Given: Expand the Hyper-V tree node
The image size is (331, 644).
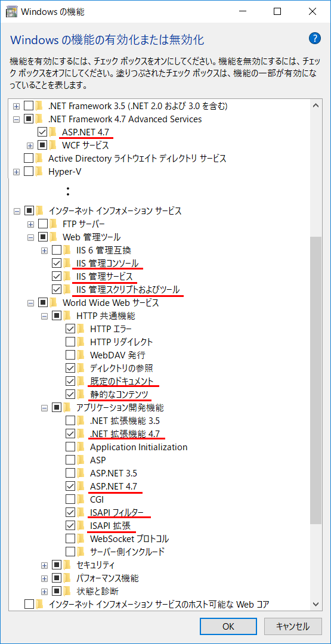Looking at the screenshot, I should pos(17,172).
